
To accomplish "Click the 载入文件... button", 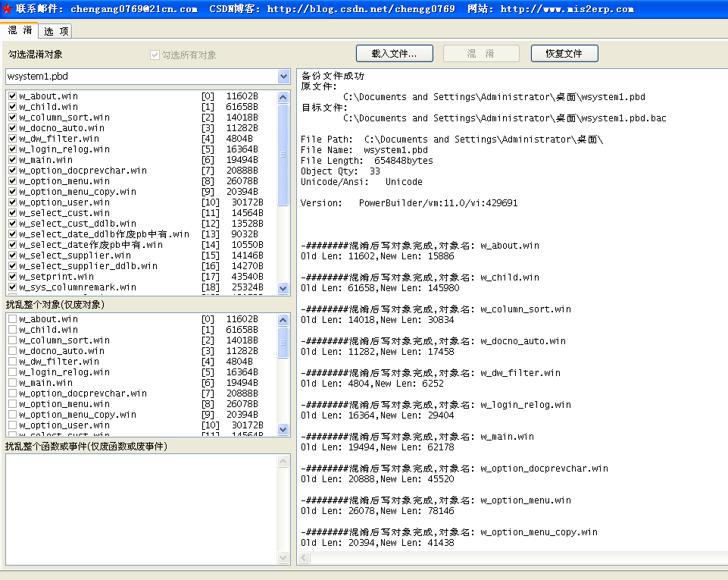I will [x=394, y=53].
